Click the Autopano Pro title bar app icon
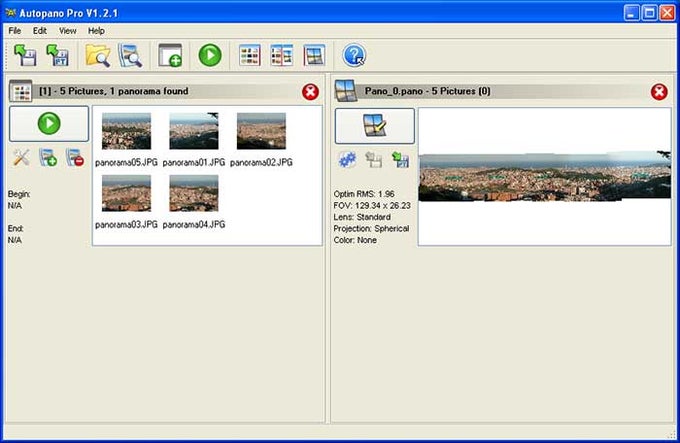The image size is (680, 443). pos(10,13)
